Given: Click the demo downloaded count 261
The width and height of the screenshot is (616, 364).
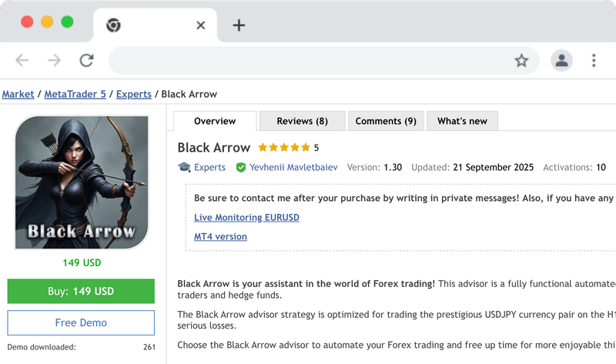Looking at the screenshot, I should click(149, 347).
